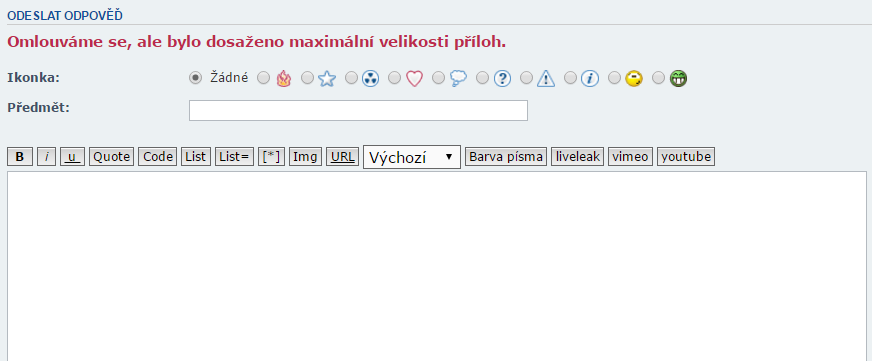The image size is (872, 361).
Task: Tick radio button beside heart icon
Action: 395,78
